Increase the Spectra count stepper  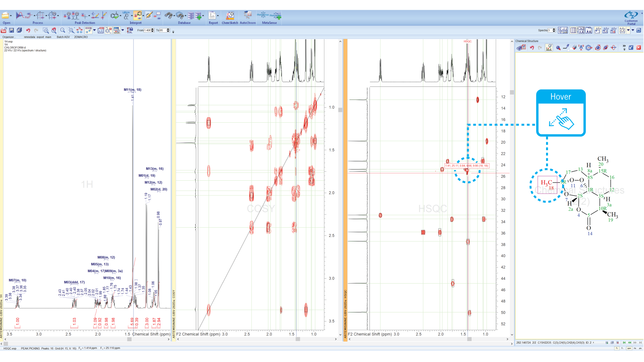coord(554,29)
